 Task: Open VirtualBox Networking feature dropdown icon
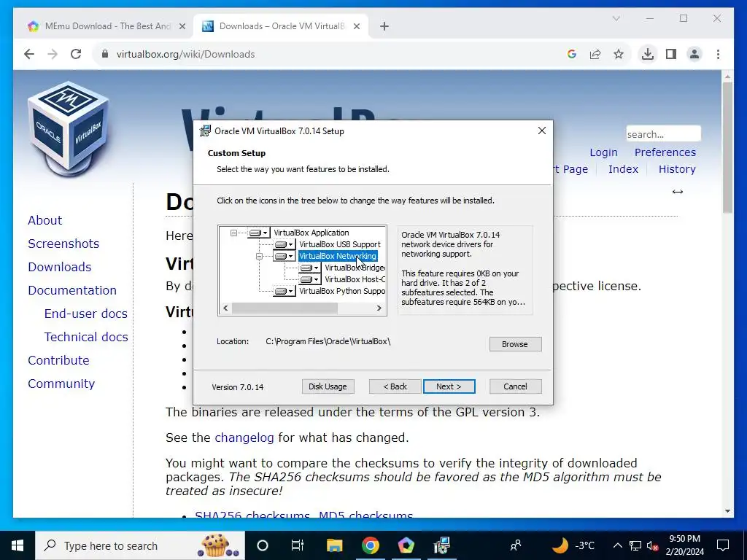point(285,256)
